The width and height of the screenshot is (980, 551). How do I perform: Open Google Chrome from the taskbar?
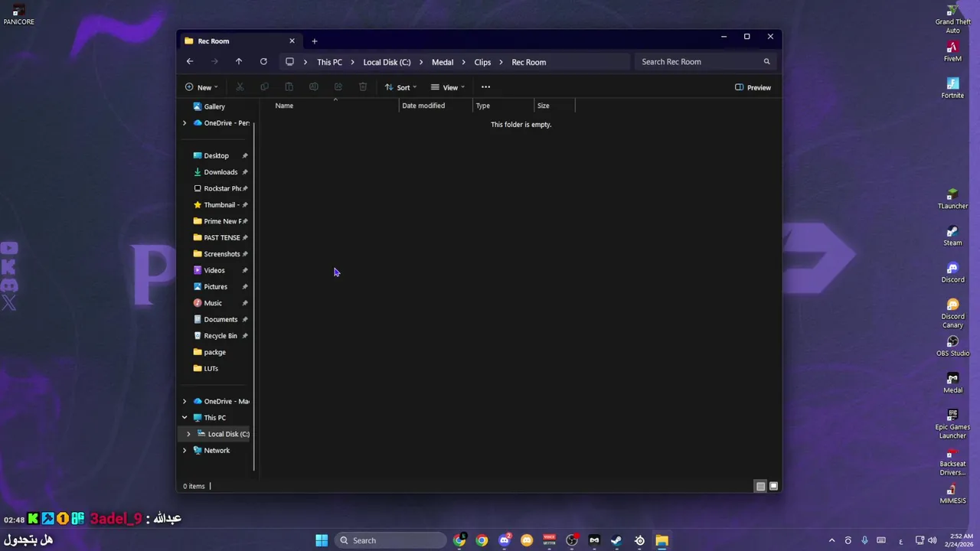pyautogui.click(x=482, y=540)
